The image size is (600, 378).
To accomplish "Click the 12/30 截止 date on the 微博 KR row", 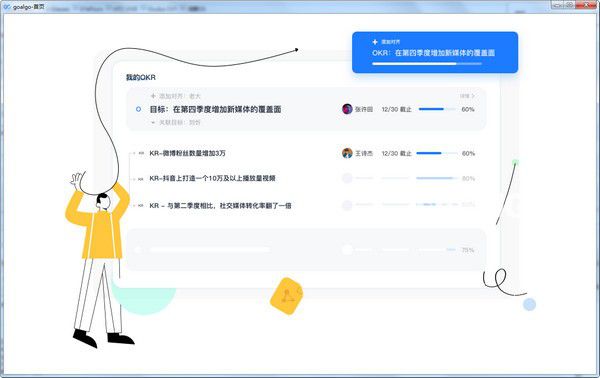I will (x=396, y=153).
